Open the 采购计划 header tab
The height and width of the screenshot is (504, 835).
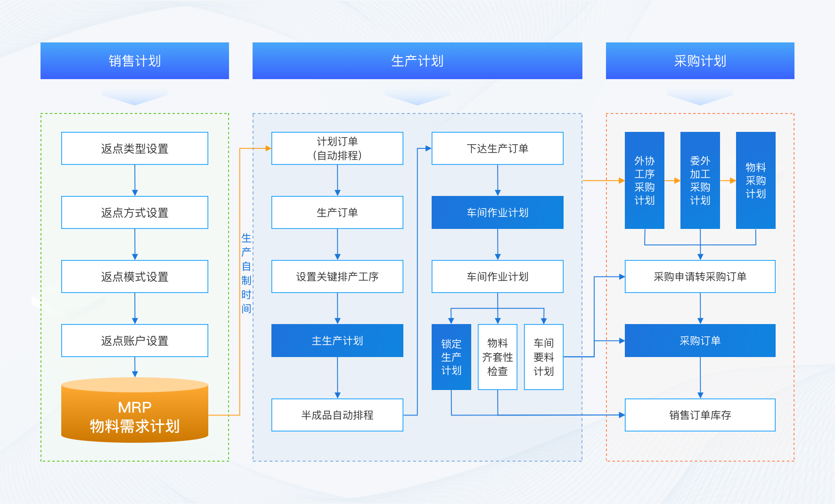pyautogui.click(x=700, y=61)
